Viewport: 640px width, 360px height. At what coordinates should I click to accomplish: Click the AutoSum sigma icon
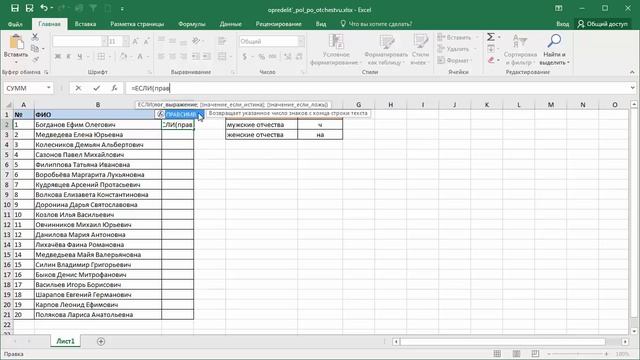click(x=490, y=37)
